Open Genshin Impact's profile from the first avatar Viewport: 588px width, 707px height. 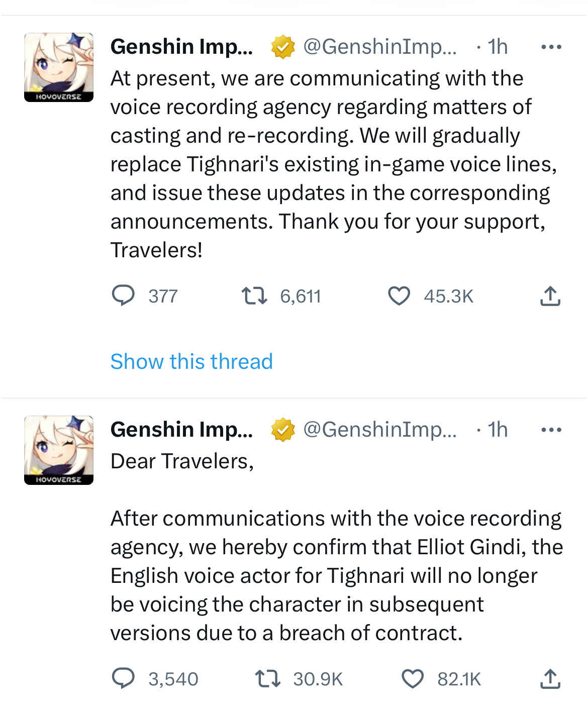point(58,66)
